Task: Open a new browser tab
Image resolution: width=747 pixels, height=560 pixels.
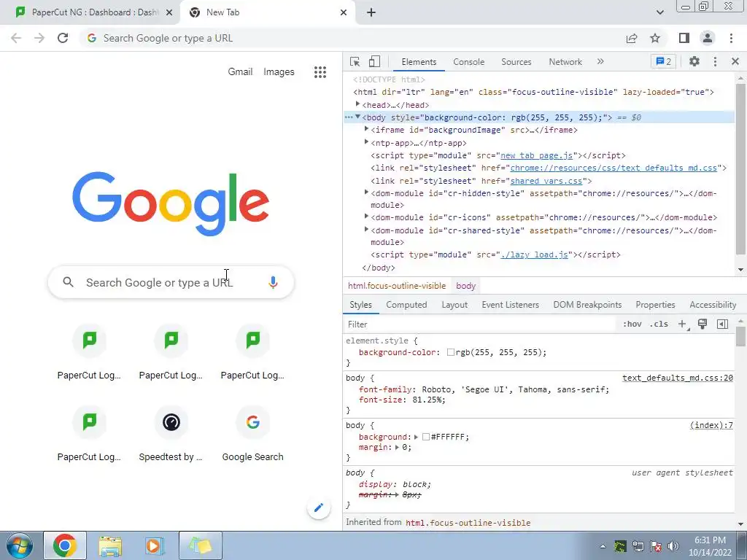Action: (x=371, y=12)
